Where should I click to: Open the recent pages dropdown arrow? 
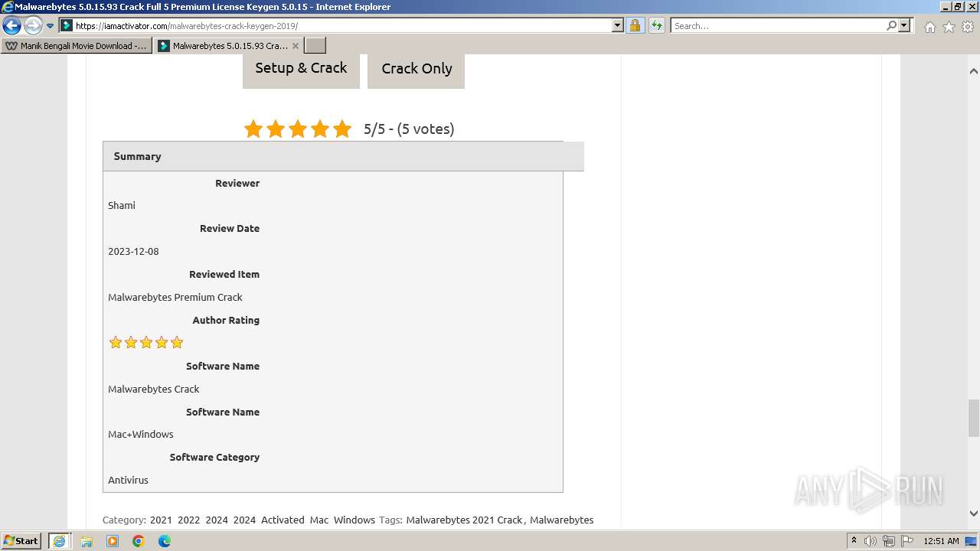(x=51, y=26)
